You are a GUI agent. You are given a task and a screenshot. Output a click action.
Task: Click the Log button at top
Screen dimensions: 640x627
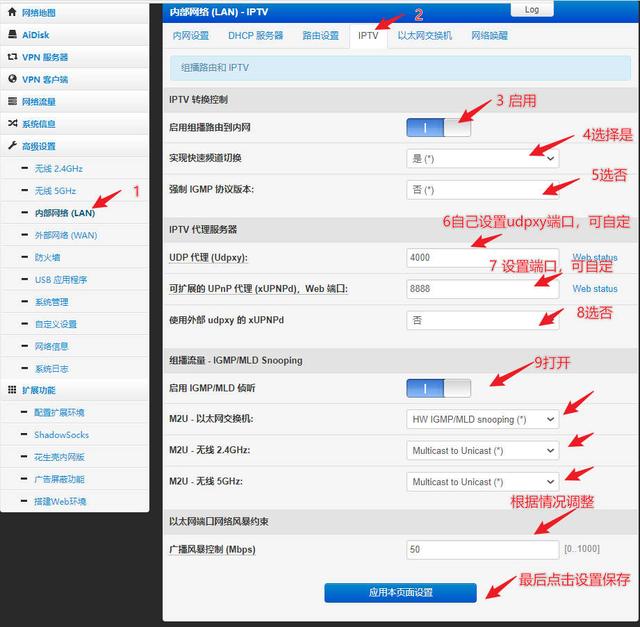tap(531, 9)
